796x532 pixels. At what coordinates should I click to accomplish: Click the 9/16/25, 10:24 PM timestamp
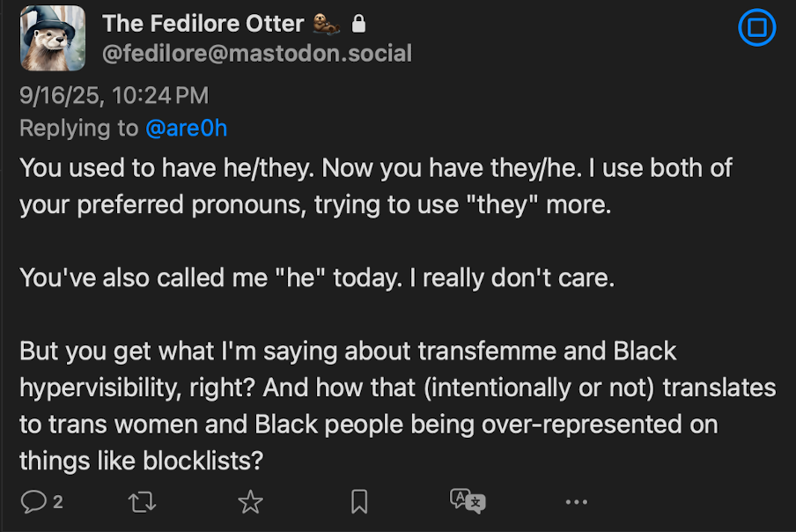114,94
